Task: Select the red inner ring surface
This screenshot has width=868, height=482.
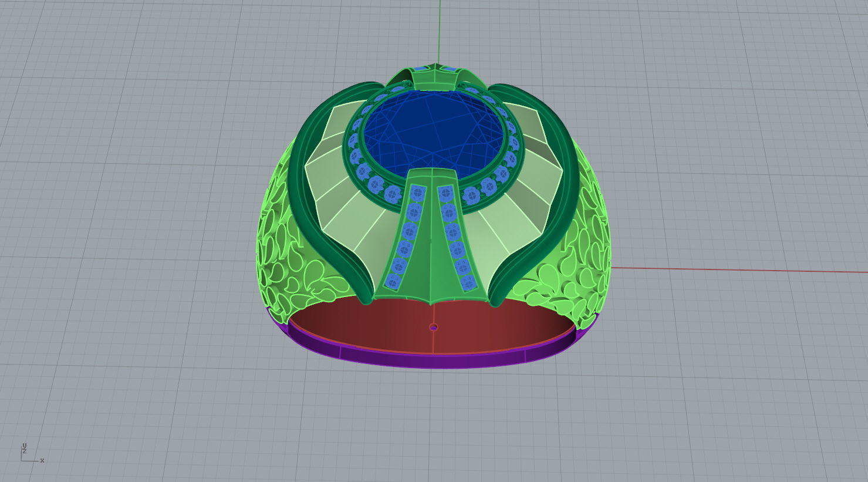Action: (431, 326)
